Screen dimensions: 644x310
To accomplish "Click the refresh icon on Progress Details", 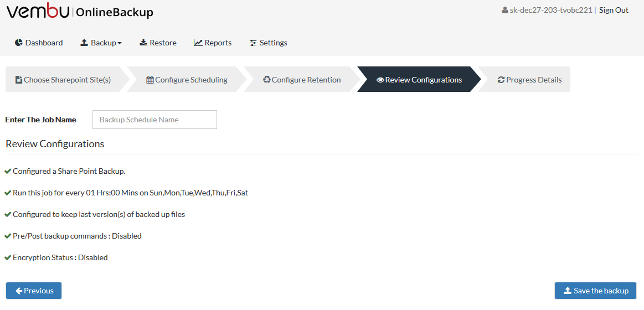I will tap(501, 80).
